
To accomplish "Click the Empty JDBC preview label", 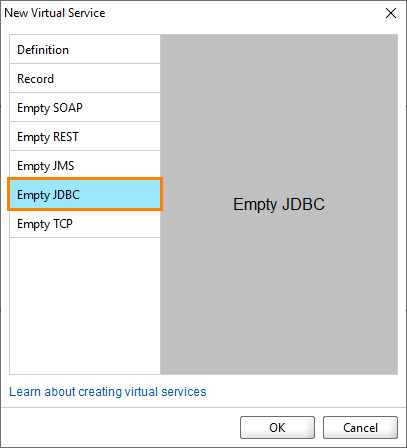I will coord(279,204).
